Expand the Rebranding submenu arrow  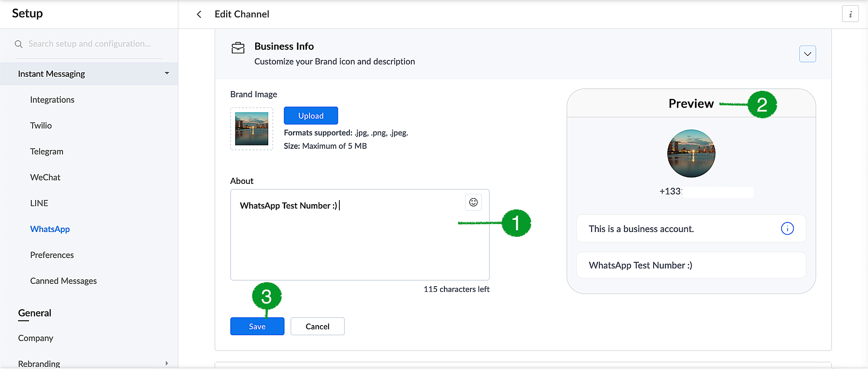tap(166, 363)
